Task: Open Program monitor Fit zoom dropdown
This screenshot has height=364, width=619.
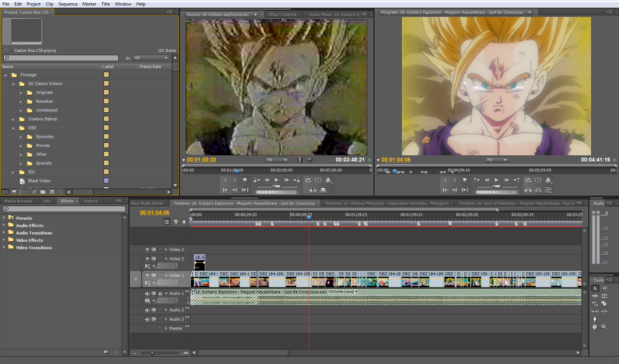Action: tap(497, 160)
